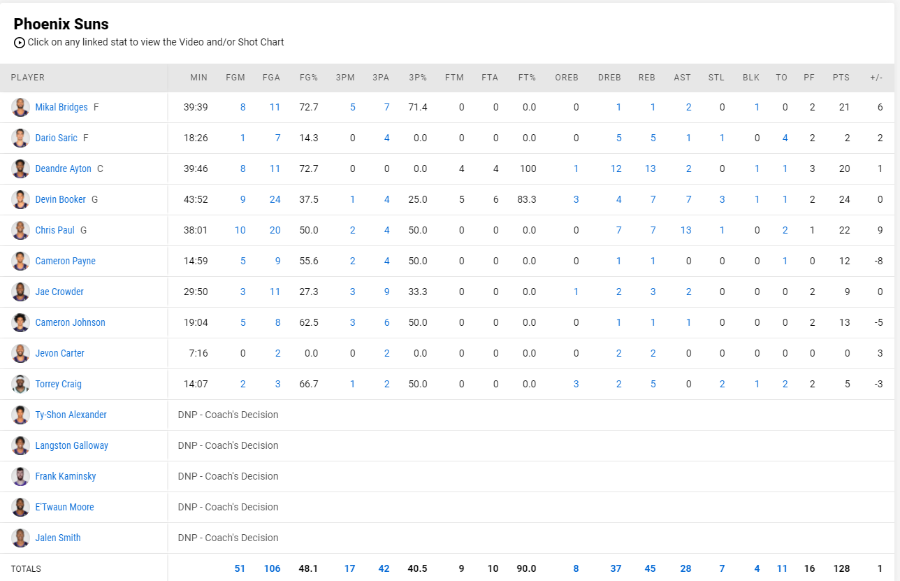Open Devin Booker player link

coord(60,200)
